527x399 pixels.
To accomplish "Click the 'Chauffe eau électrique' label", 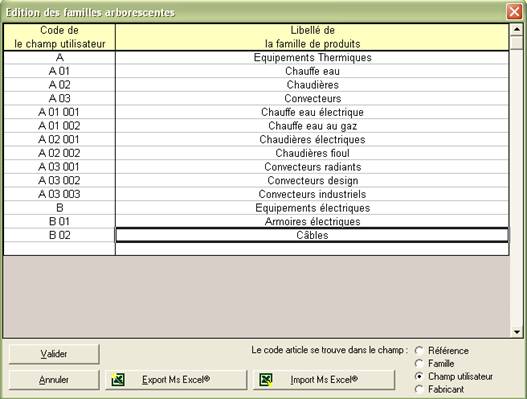I will coord(312,112).
